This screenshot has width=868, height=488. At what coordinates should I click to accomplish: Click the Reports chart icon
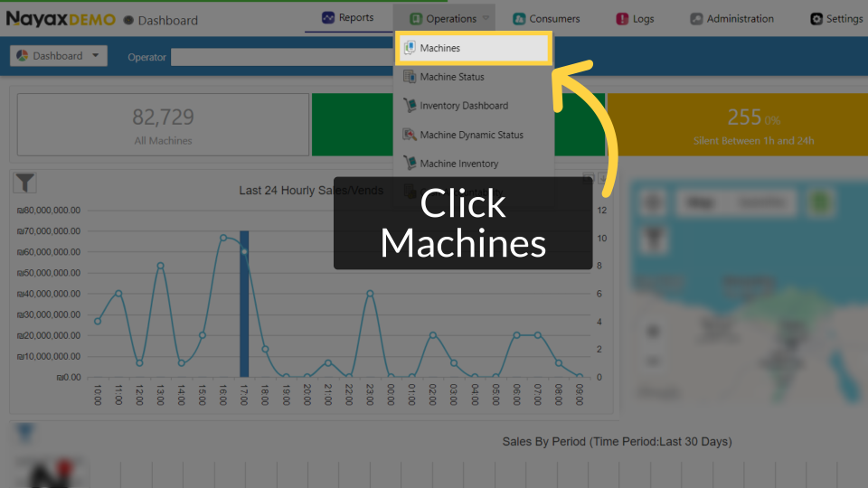[x=328, y=18]
